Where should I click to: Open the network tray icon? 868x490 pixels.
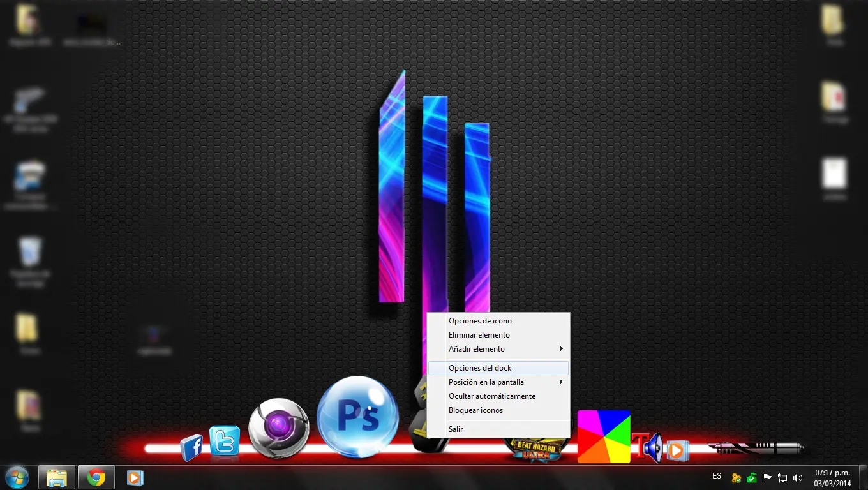click(782, 478)
